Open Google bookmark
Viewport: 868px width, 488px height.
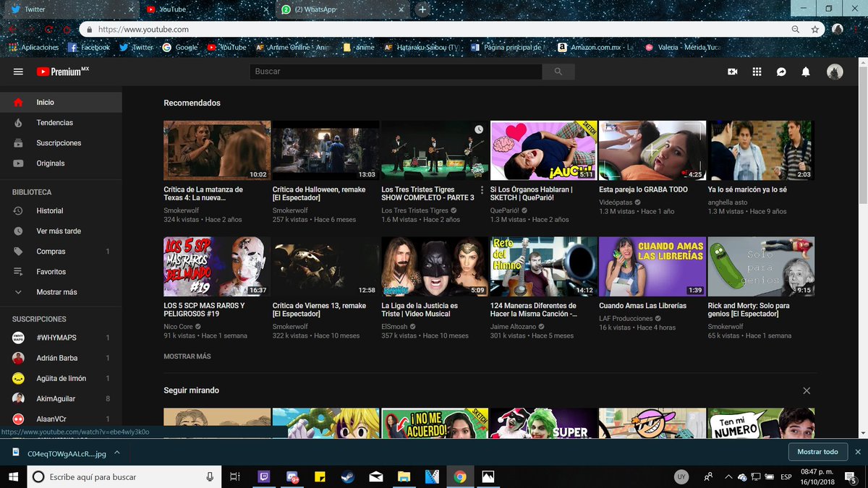tap(180, 47)
